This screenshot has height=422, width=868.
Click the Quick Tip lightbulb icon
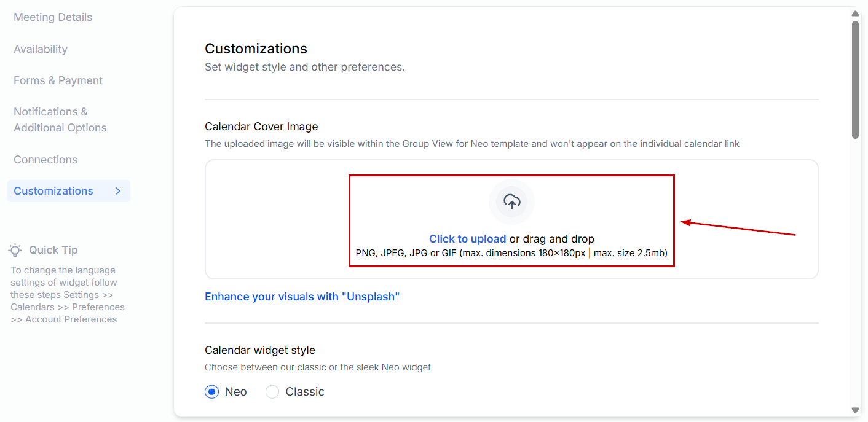coord(15,250)
